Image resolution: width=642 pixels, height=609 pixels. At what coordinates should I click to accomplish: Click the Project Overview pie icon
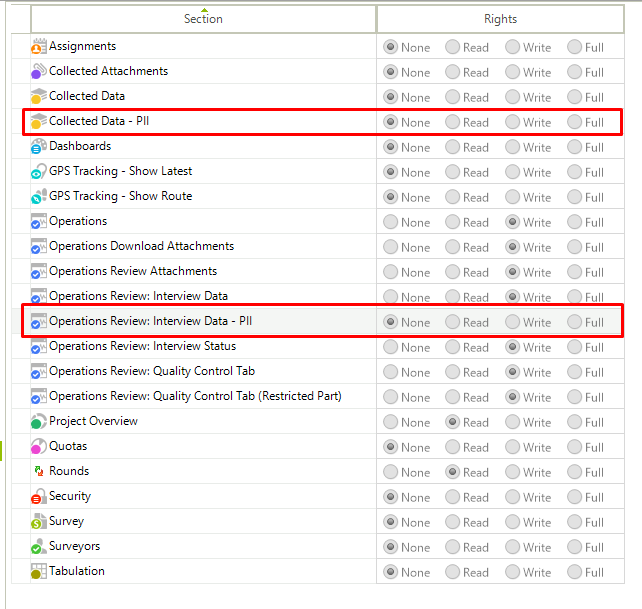pos(38,421)
